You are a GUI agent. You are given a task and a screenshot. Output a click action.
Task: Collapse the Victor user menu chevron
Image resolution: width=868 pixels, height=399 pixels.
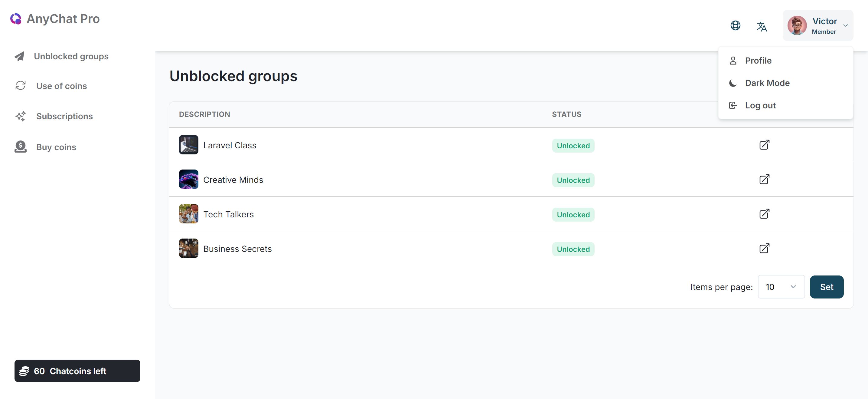point(845,26)
